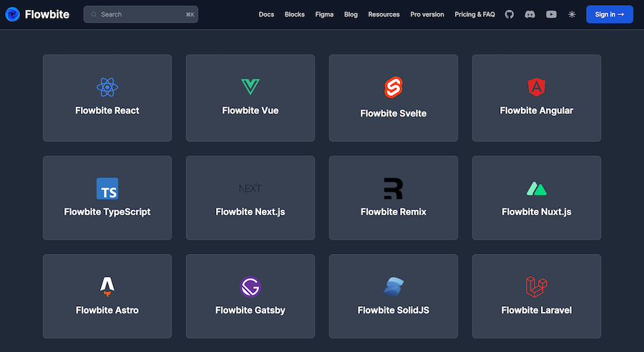Open the Resources menu
644x352 pixels.
click(x=384, y=14)
